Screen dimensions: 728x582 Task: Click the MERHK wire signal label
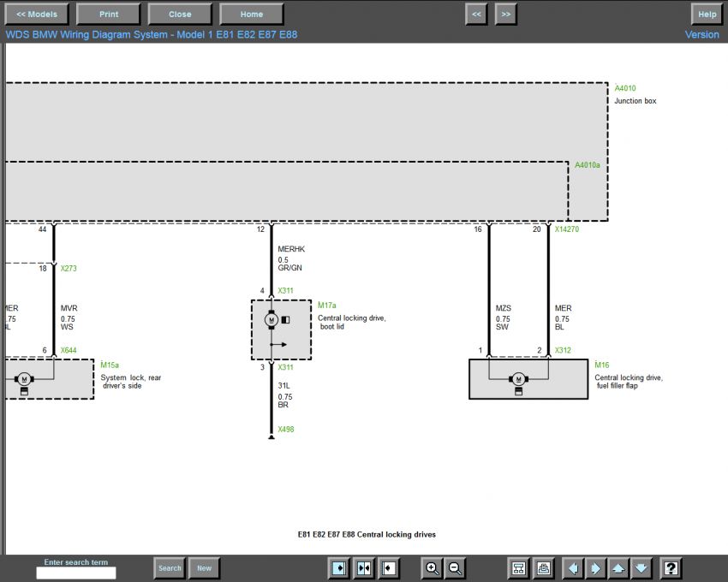point(291,249)
